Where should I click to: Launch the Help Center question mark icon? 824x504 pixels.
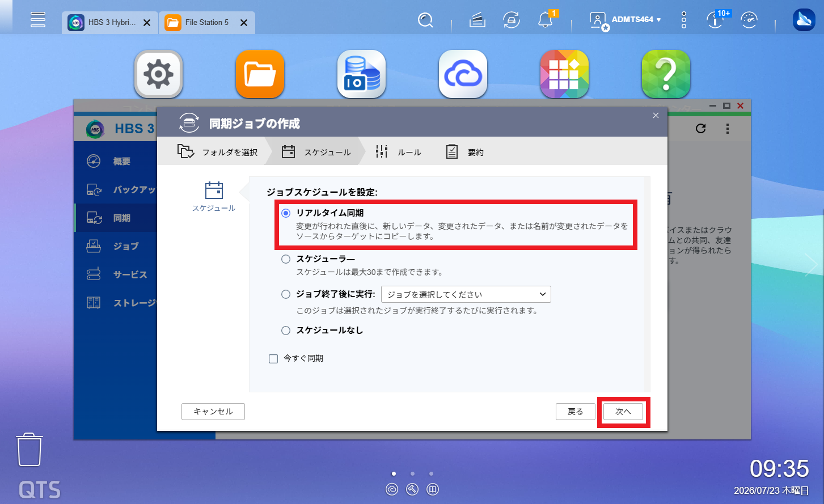(666, 74)
